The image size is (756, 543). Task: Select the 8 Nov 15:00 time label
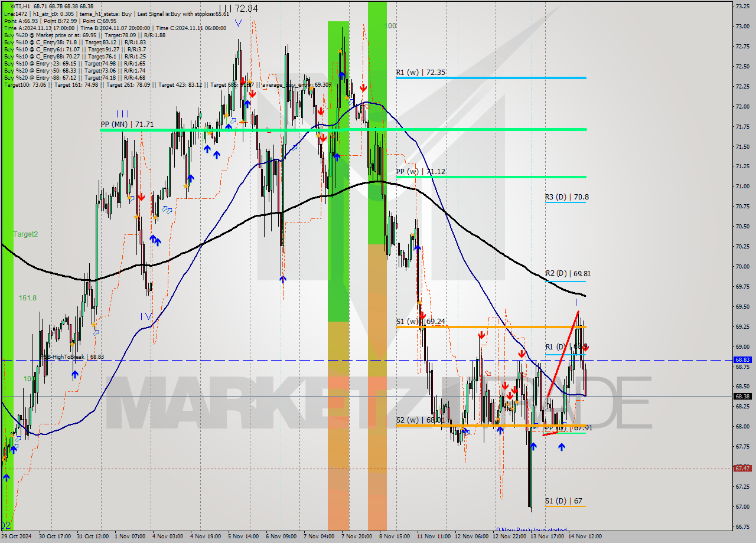pyautogui.click(x=395, y=536)
